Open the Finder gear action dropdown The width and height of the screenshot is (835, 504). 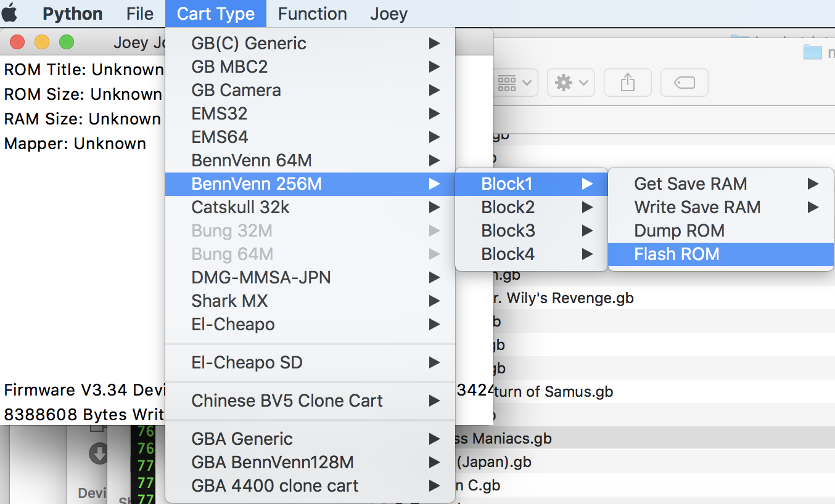point(570,83)
